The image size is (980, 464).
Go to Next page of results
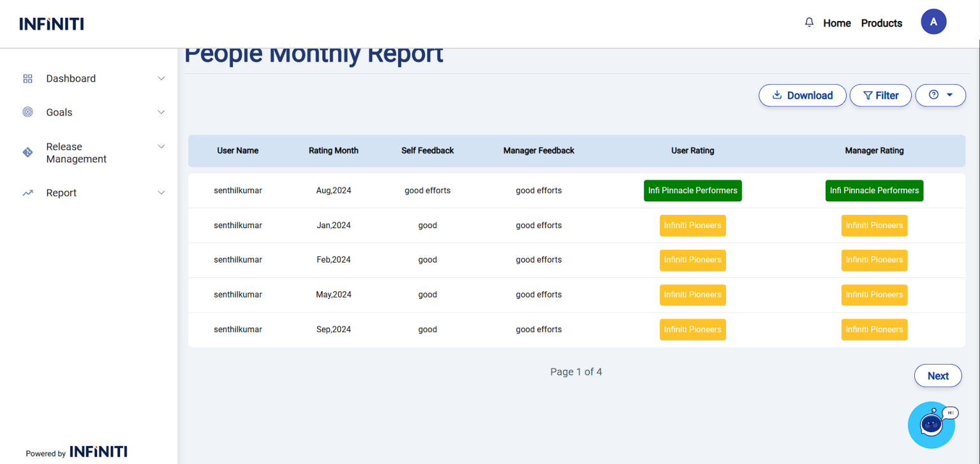[937, 375]
